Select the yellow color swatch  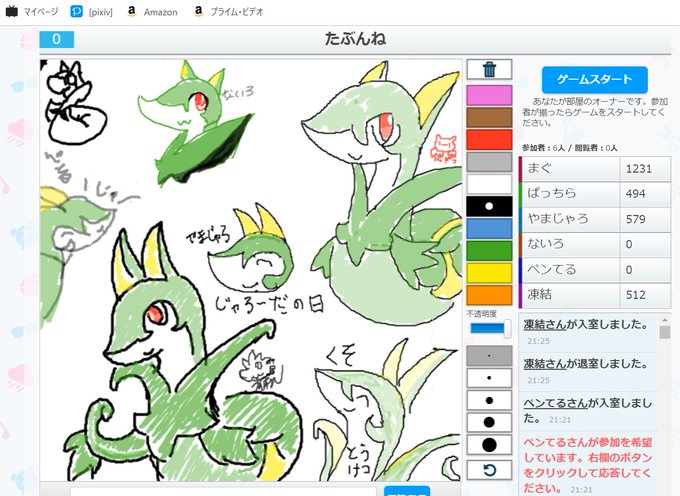coord(489,273)
